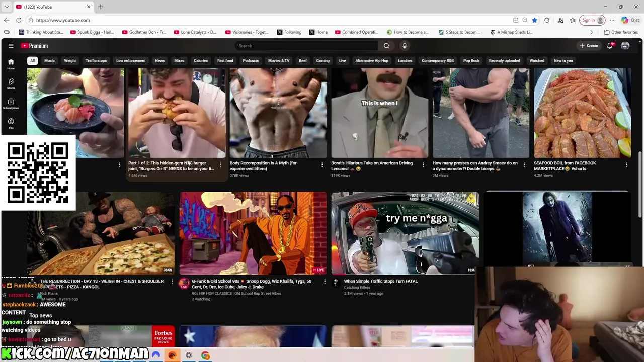Viewport: 644px width, 362px height.
Task: Open options for the Burgers On B video
Action: (220, 165)
